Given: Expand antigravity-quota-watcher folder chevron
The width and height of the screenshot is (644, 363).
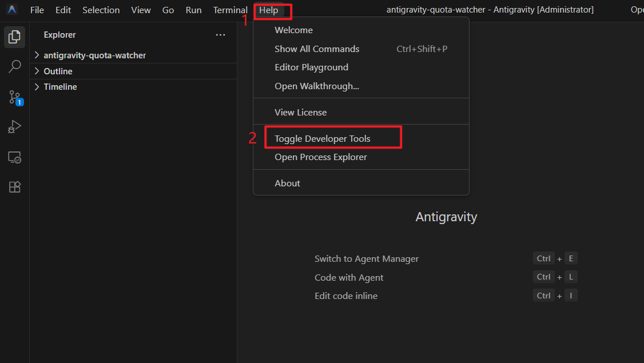Looking at the screenshot, I should tap(37, 55).
